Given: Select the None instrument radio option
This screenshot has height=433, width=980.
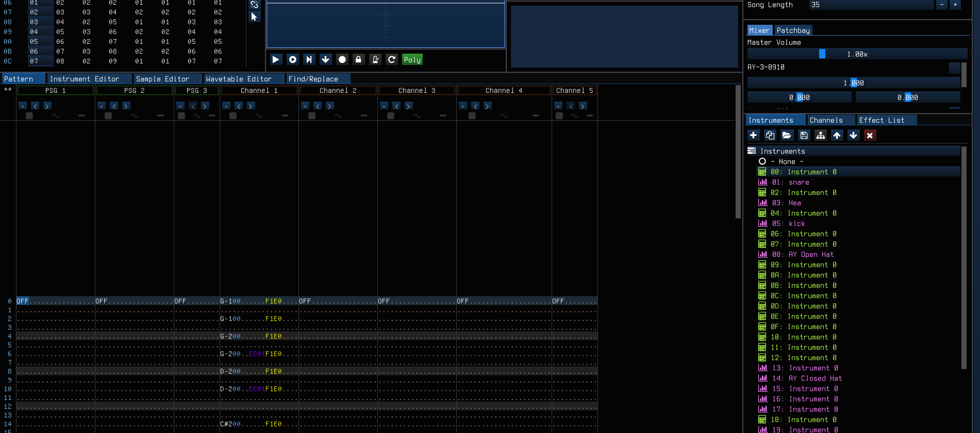Looking at the screenshot, I should (x=762, y=162).
